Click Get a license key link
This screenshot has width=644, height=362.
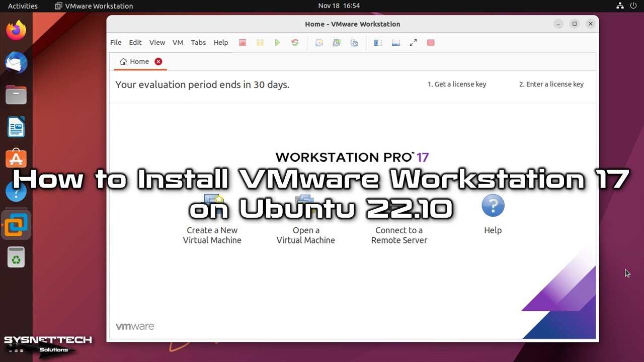click(457, 84)
